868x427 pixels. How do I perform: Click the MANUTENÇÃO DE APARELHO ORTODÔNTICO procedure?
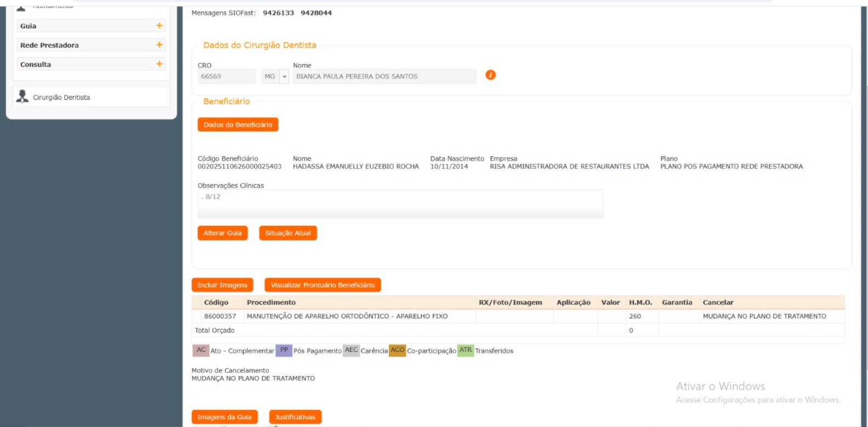(x=347, y=316)
